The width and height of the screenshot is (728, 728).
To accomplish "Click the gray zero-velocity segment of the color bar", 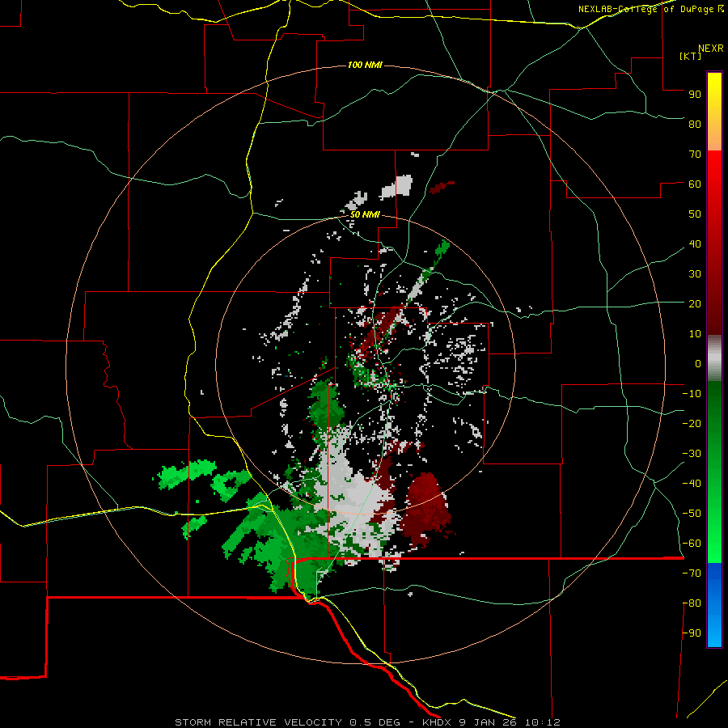I will point(714,358).
